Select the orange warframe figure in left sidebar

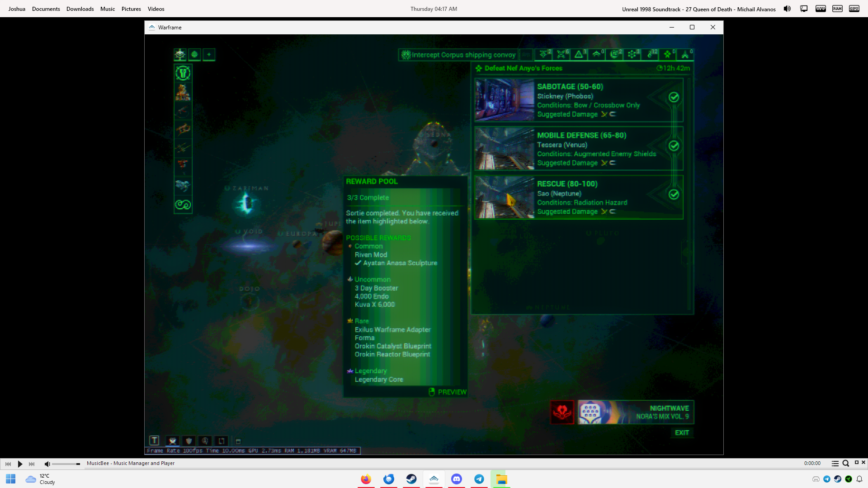pyautogui.click(x=183, y=92)
